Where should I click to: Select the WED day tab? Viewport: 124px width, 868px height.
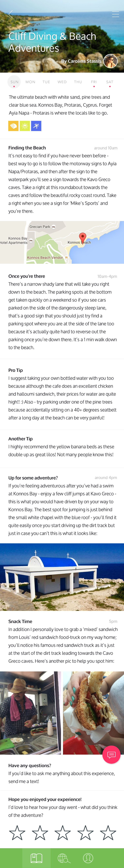pos(62,82)
